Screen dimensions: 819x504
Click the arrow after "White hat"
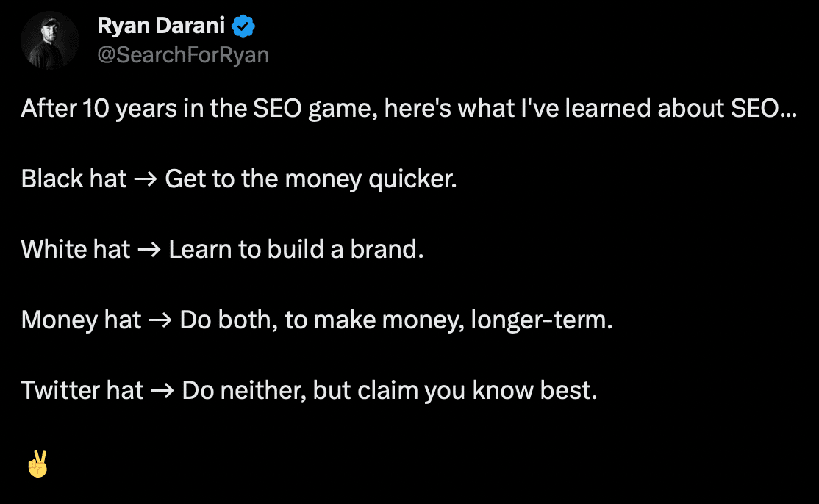149,250
